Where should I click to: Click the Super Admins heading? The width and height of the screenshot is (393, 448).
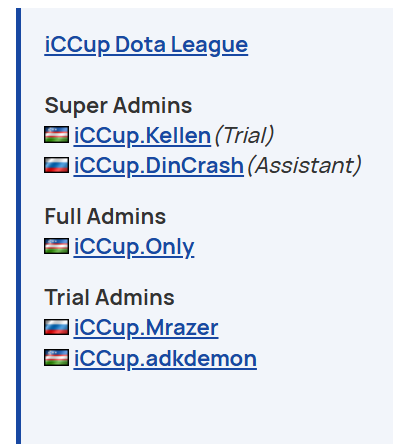(x=118, y=106)
